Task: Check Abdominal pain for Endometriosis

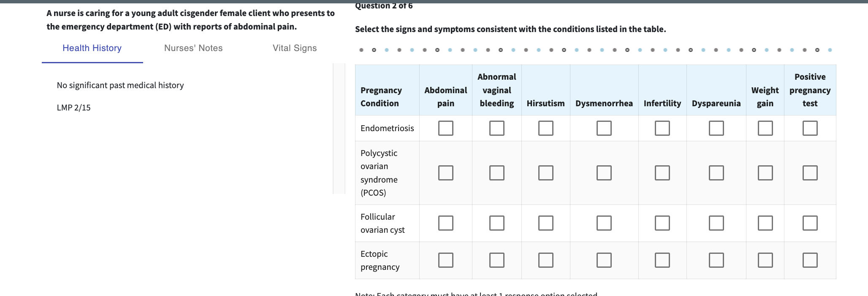Action: (446, 128)
